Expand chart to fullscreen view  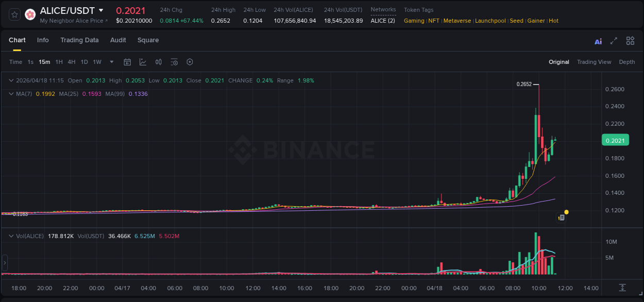pos(614,40)
